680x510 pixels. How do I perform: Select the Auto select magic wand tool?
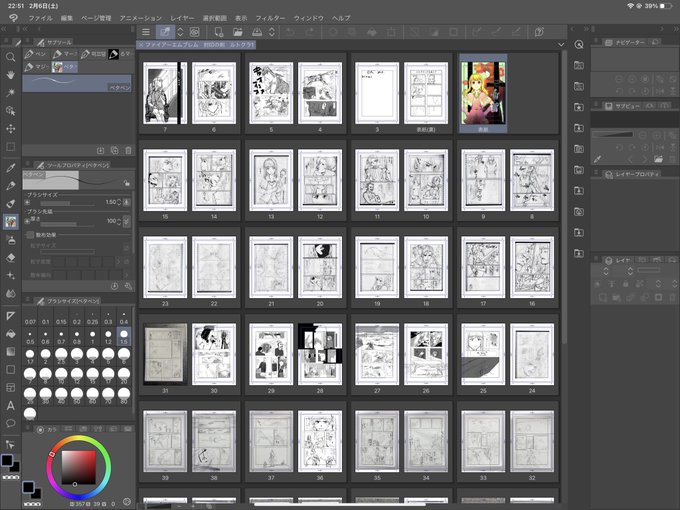point(10,92)
